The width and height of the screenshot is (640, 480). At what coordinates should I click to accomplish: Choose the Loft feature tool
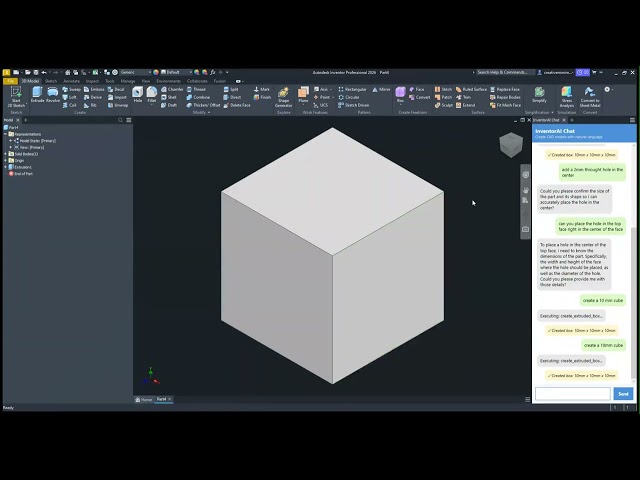[x=69, y=97]
